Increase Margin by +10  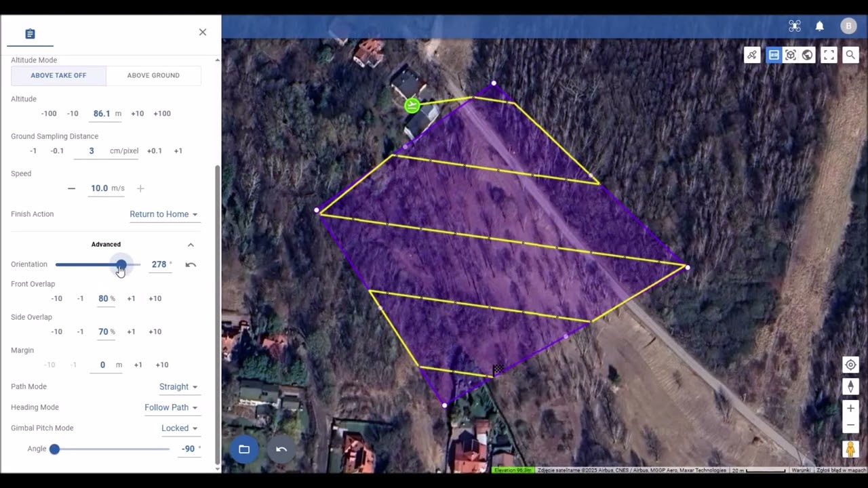(161, 365)
